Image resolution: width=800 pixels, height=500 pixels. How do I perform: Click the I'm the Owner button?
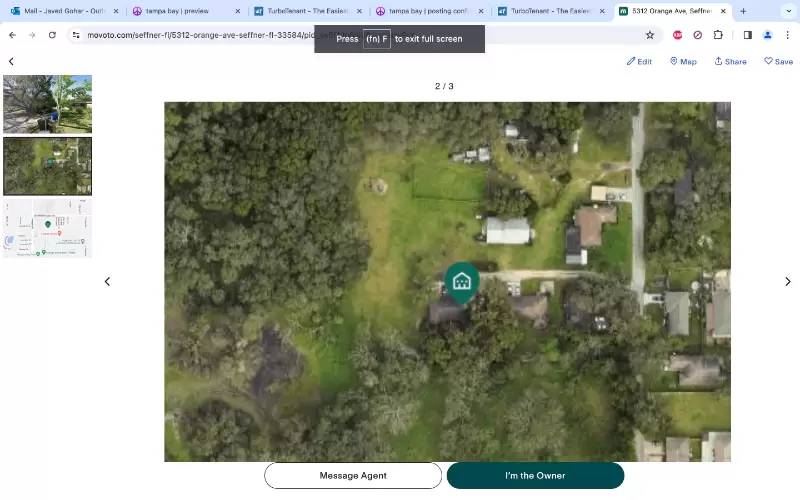pos(535,476)
